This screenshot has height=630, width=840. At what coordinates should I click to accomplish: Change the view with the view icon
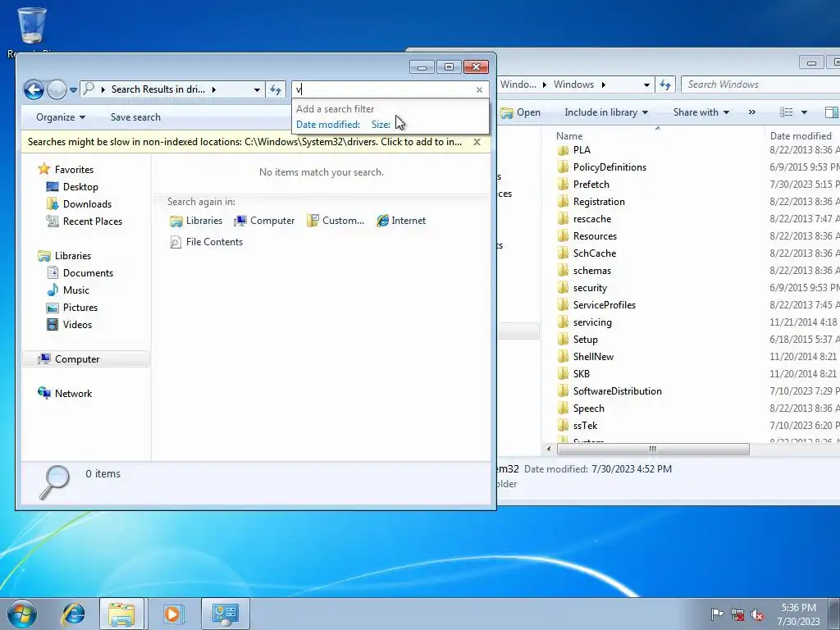pos(786,112)
